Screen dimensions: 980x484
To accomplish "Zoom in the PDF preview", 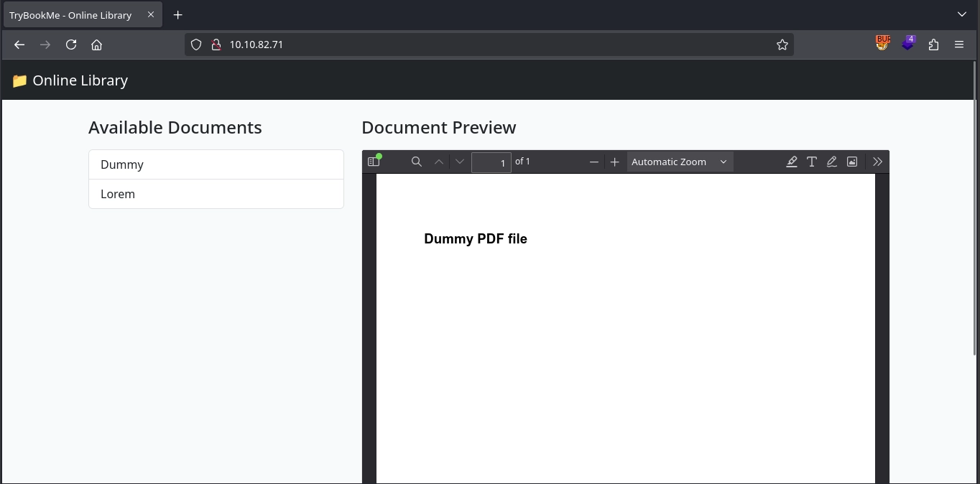I will [614, 162].
